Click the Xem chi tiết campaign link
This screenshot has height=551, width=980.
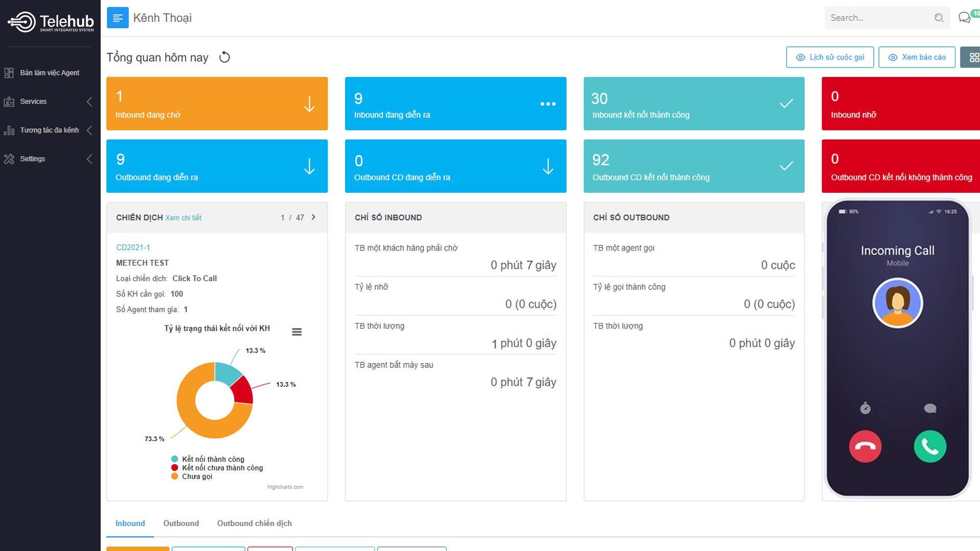pos(183,218)
